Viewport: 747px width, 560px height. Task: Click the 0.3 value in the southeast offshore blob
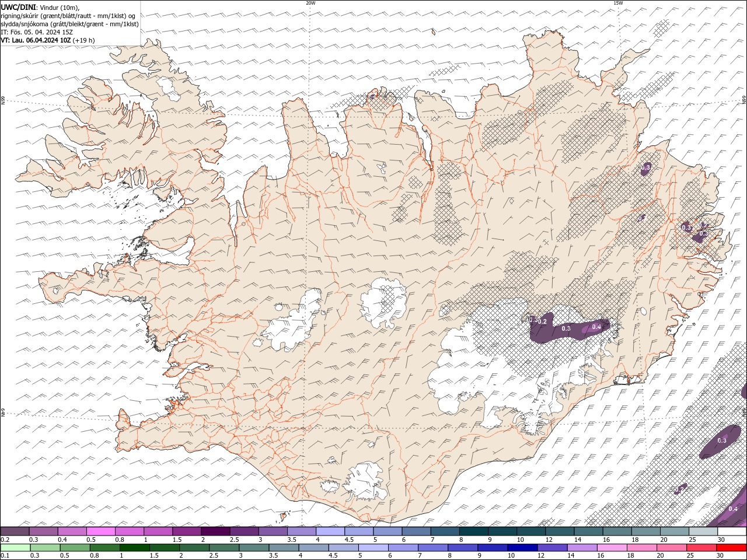pos(722,440)
